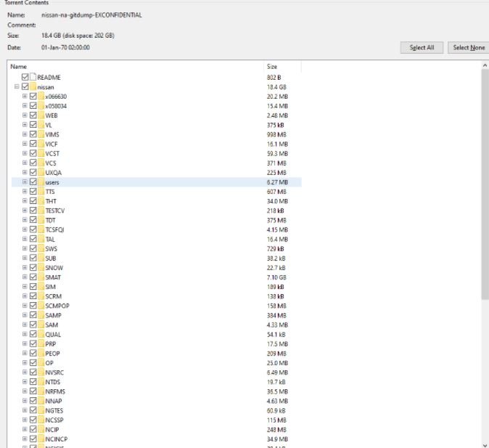
Task: Expand the PEOP folder node
Action: click(25, 353)
